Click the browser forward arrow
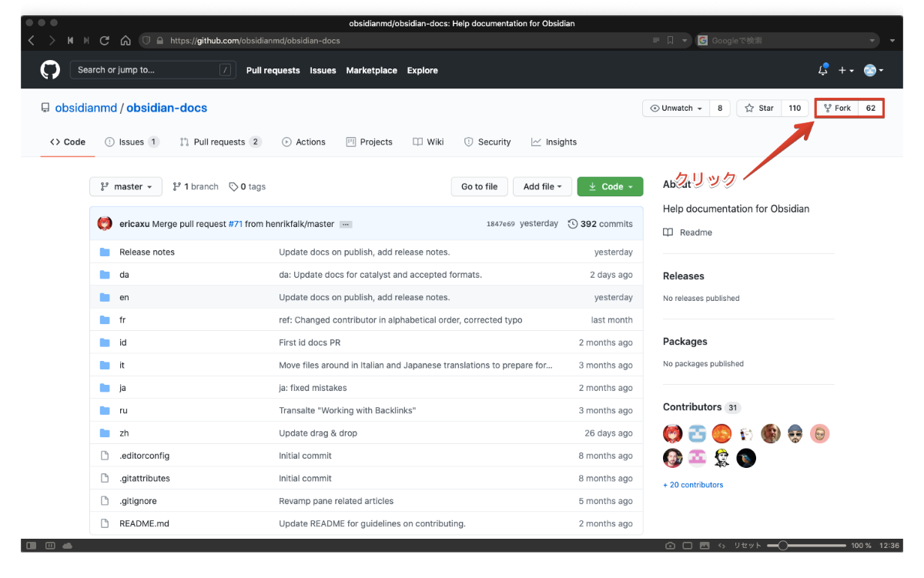Image resolution: width=924 pixels, height=578 pixels. pyautogui.click(x=52, y=41)
